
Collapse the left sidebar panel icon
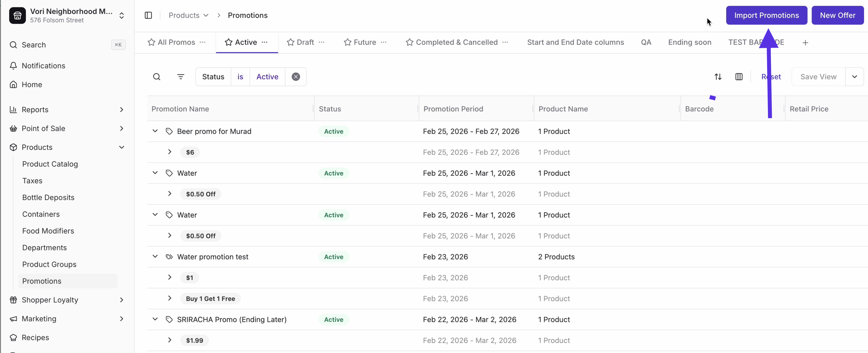(148, 15)
